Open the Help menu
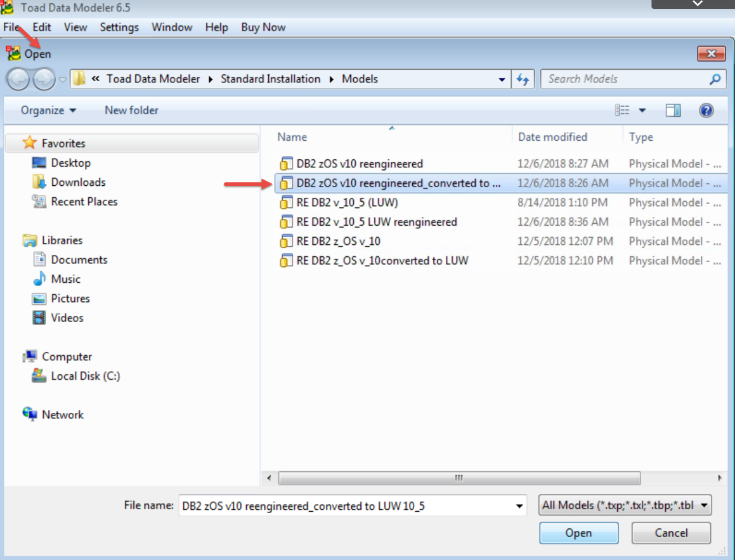The image size is (735, 560). pyautogui.click(x=216, y=27)
